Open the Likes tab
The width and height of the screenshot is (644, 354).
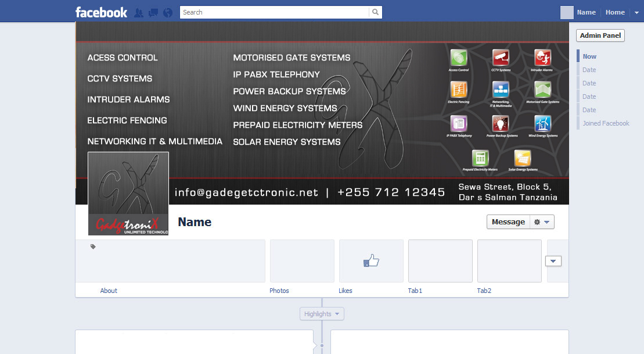(x=346, y=291)
